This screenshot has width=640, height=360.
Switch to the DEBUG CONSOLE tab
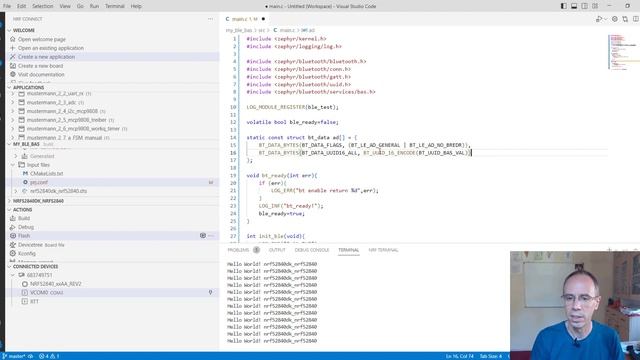[312, 250]
